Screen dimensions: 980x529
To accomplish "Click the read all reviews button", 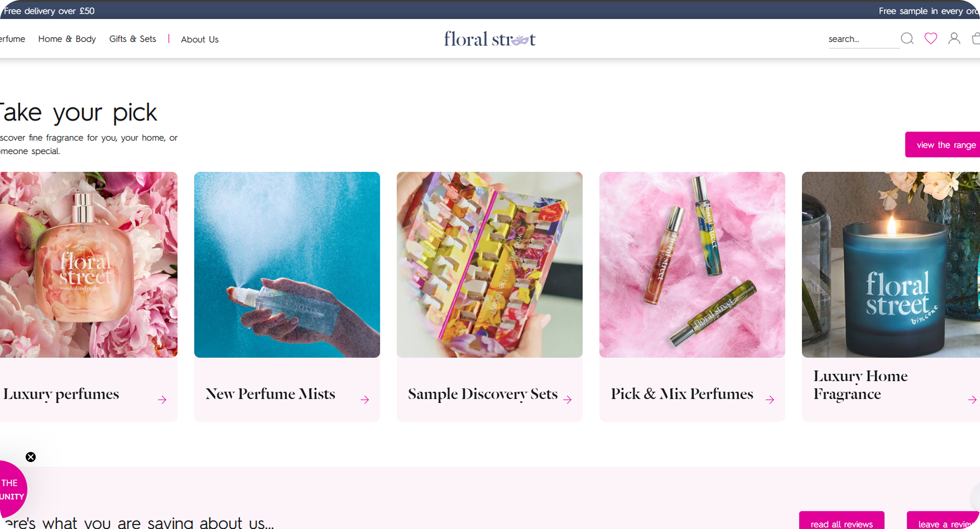I will pos(842,521).
